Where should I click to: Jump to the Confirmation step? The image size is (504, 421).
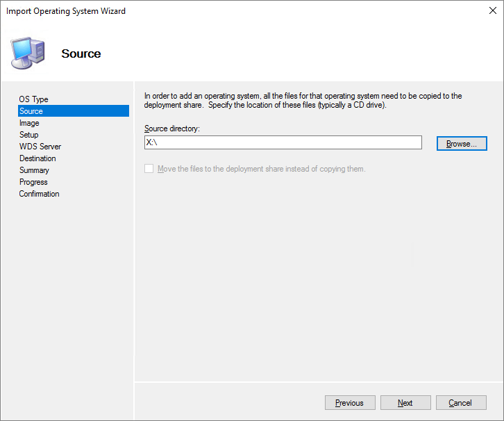(x=39, y=194)
